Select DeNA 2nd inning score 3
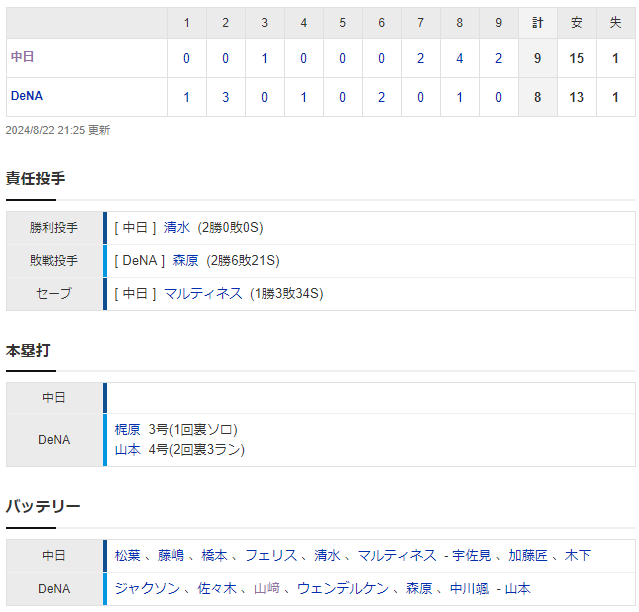Viewport: 639px width, 612px height. [x=225, y=97]
